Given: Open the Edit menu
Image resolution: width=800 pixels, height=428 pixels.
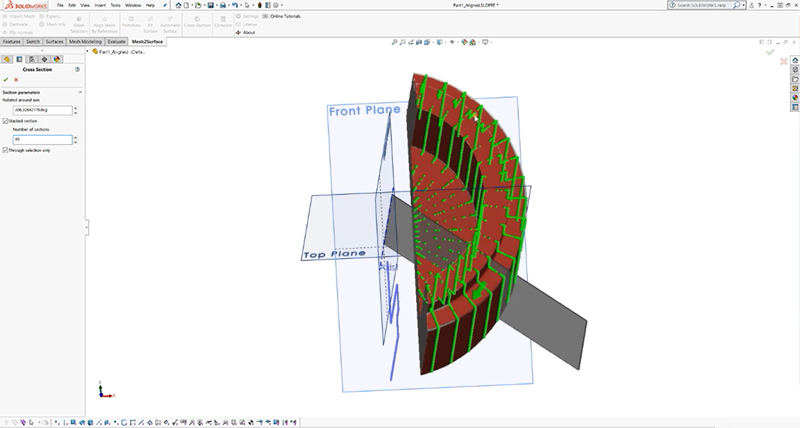Looking at the screenshot, I should 72,5.
